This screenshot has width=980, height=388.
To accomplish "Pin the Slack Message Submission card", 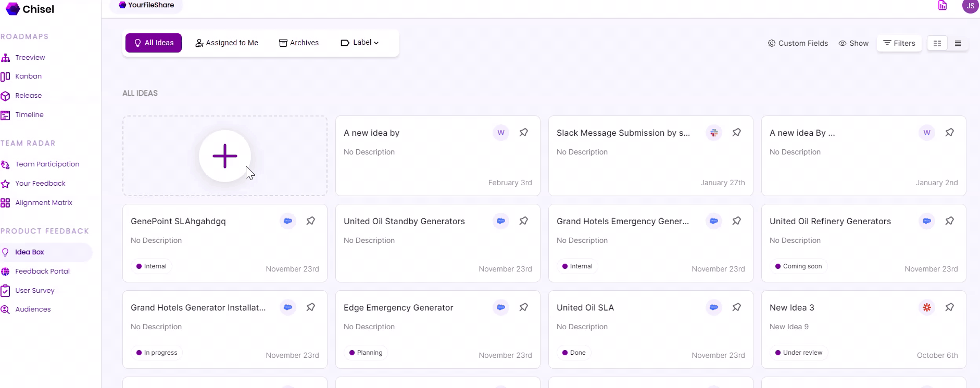I will 737,133.
